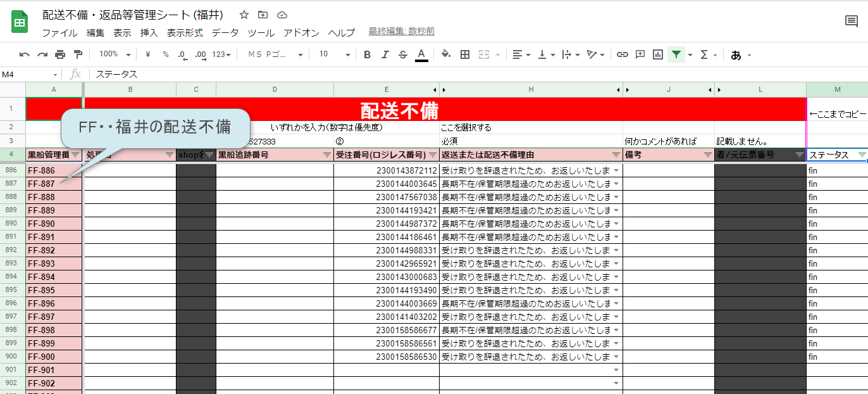The image size is (868, 394).
Task: Expand hidden columns after column E
Action: (x=435, y=90)
